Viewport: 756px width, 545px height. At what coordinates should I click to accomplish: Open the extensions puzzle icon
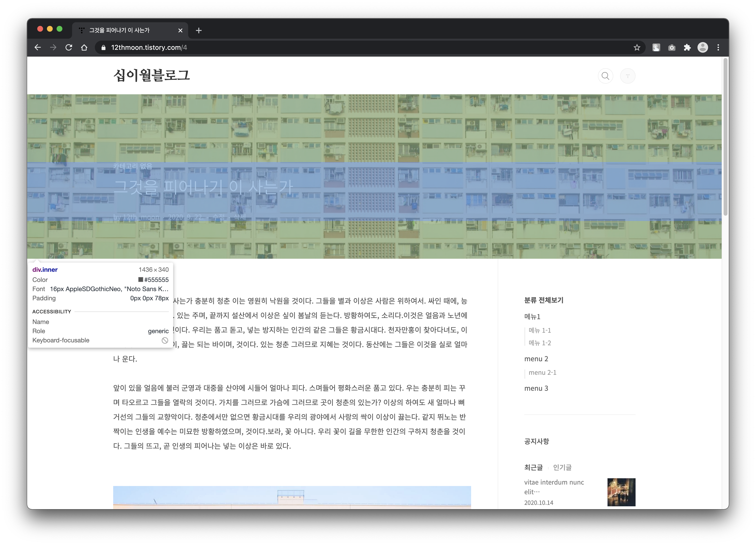687,48
